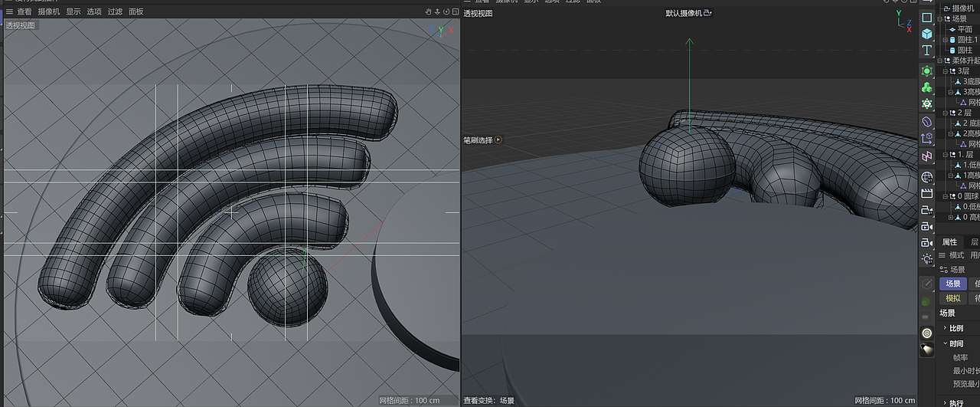Viewport: 980px width, 407px height.
Task: Open the 面板 menu in left viewport
Action: pos(136,11)
